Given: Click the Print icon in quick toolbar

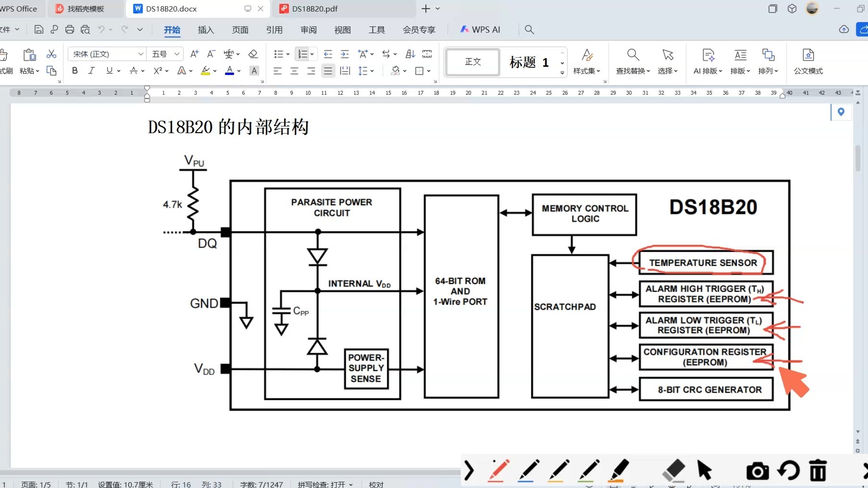Looking at the screenshot, I should point(70,29).
